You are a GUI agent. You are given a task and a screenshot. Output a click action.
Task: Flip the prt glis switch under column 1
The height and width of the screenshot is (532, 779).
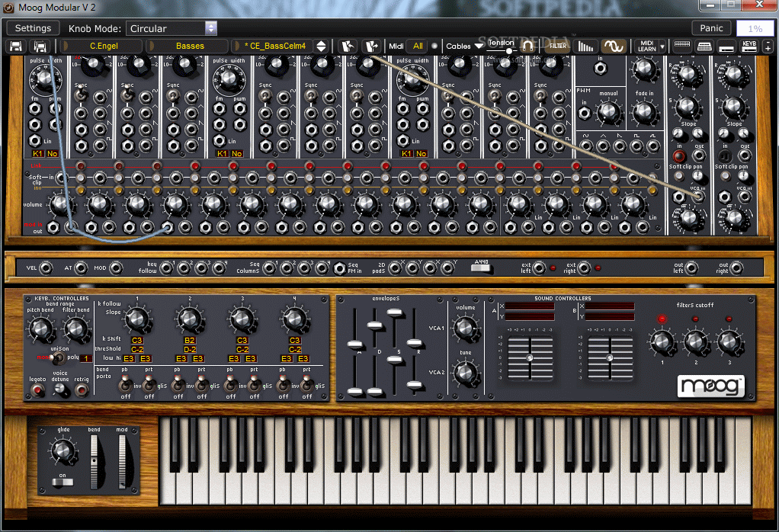[149, 384]
